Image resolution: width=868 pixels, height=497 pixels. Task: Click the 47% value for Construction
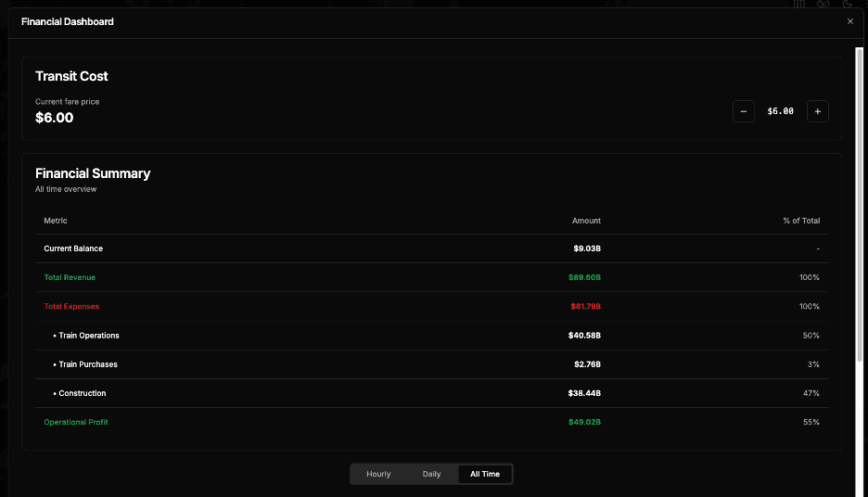(x=811, y=393)
